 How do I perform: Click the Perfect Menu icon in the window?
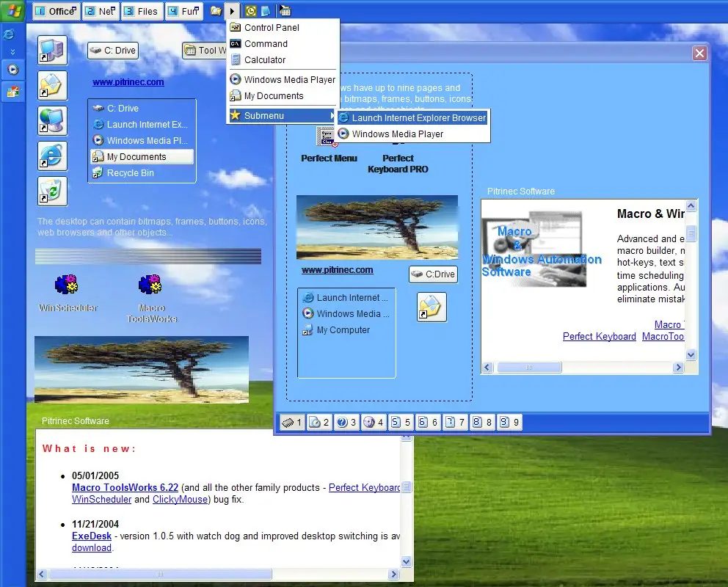coord(327,136)
